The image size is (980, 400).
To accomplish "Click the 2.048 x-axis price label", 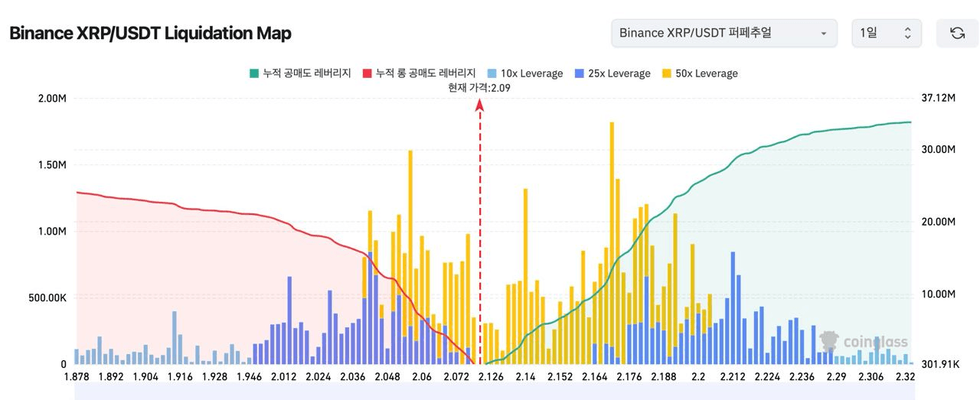I will (x=387, y=377).
